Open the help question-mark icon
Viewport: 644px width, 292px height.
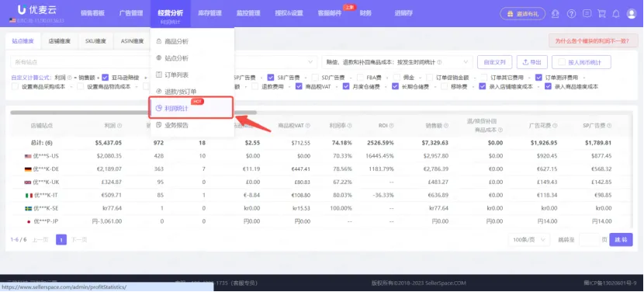pos(571,13)
